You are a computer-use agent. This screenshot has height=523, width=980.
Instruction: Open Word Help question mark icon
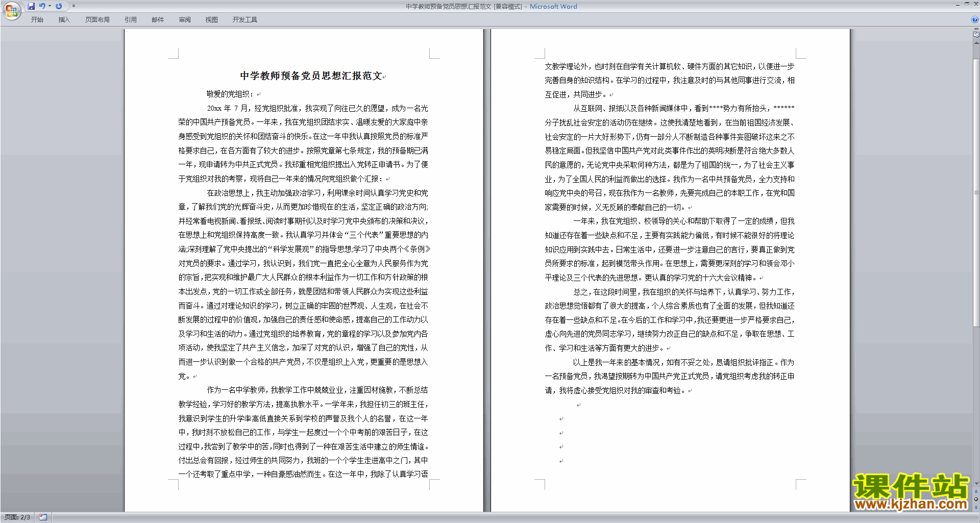click(975, 20)
